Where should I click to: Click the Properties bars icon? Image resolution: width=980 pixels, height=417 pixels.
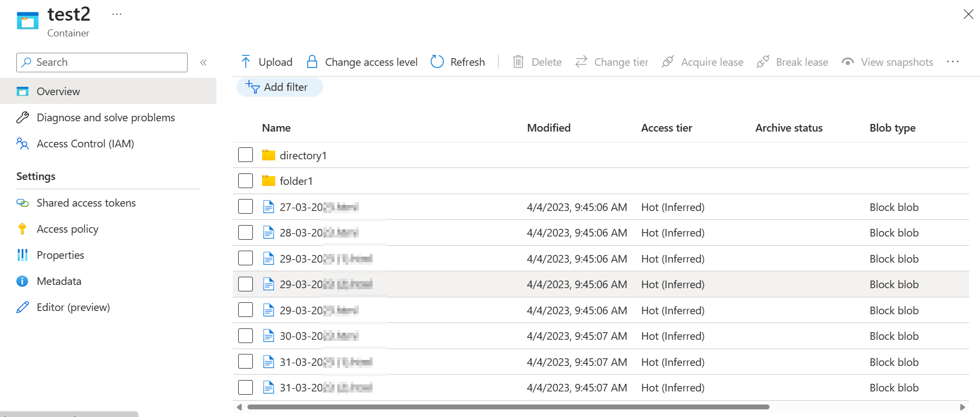(22, 255)
